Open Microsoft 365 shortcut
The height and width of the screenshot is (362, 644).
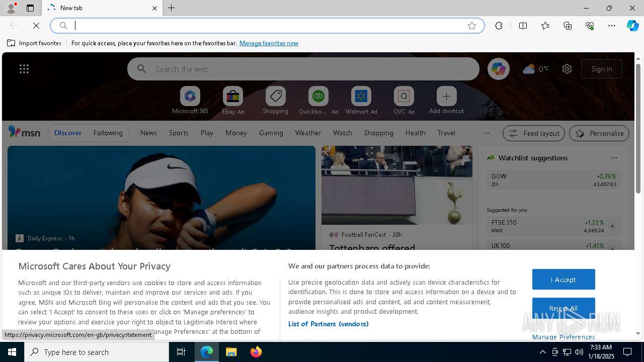coord(190,101)
